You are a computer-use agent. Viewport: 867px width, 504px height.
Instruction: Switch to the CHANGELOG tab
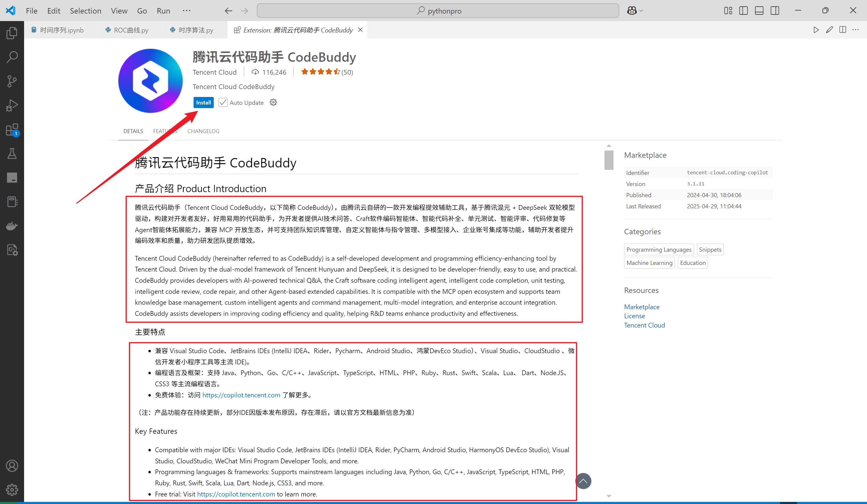click(x=203, y=131)
